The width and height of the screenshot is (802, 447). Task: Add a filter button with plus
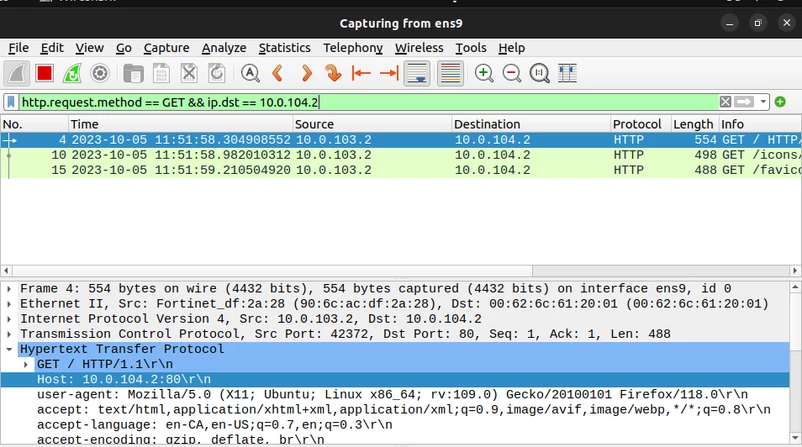click(x=780, y=102)
